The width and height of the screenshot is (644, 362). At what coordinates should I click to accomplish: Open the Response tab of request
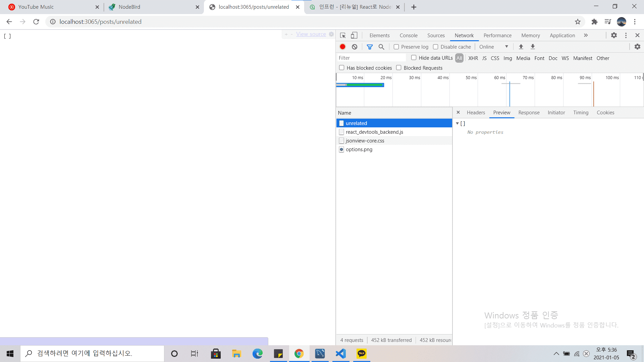[529, 113]
